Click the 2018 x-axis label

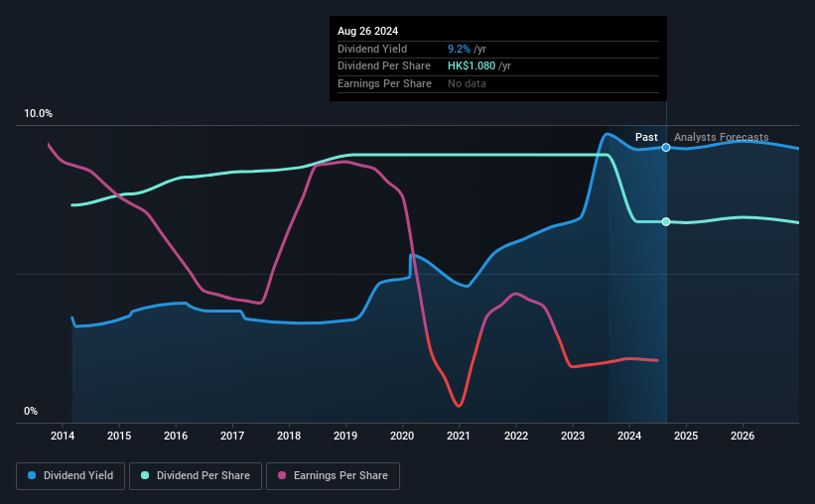[x=289, y=436]
